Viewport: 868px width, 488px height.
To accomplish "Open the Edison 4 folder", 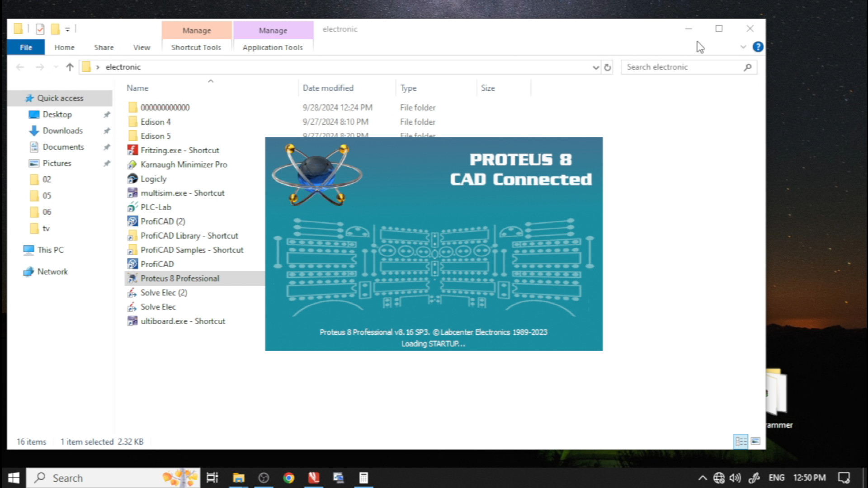I will 155,122.
